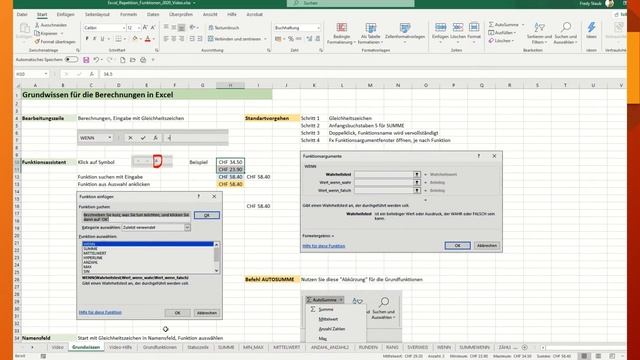Save the workbook from quick access toolbar
The height and width of the screenshot is (360, 640).
(x=86, y=60)
